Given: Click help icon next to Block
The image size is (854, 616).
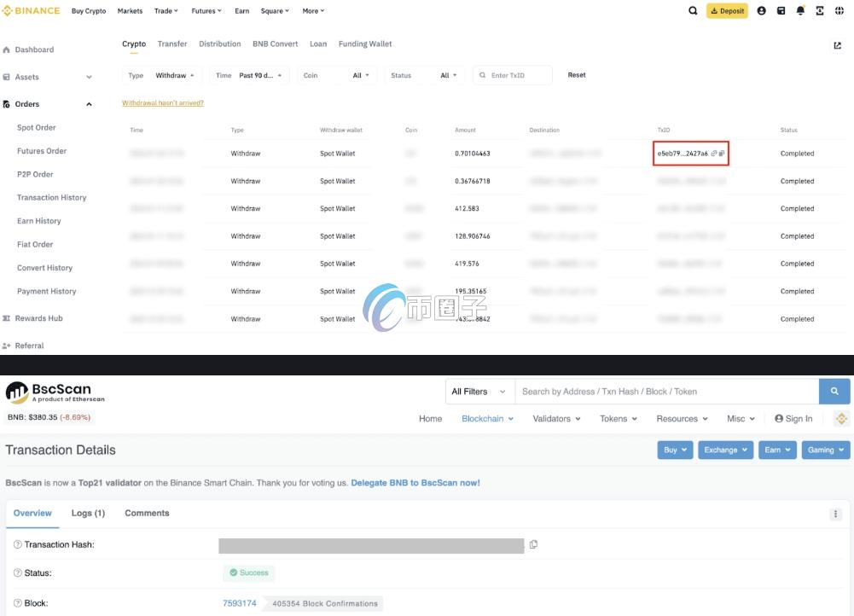Looking at the screenshot, I should click(17, 603).
